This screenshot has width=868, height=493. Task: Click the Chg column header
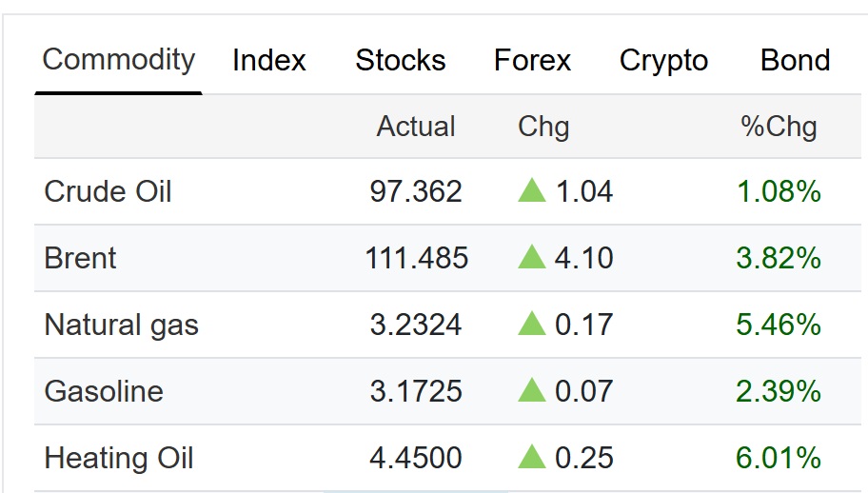coord(543,127)
